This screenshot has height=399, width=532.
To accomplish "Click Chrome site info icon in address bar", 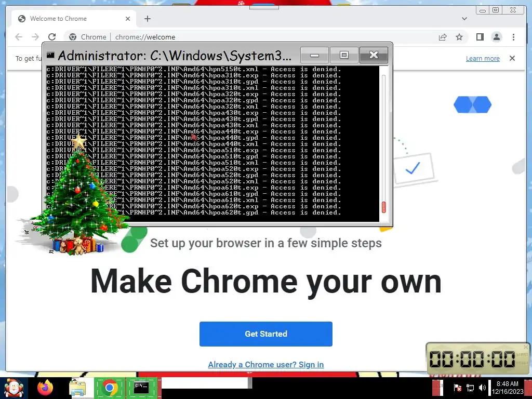I will coord(73,37).
